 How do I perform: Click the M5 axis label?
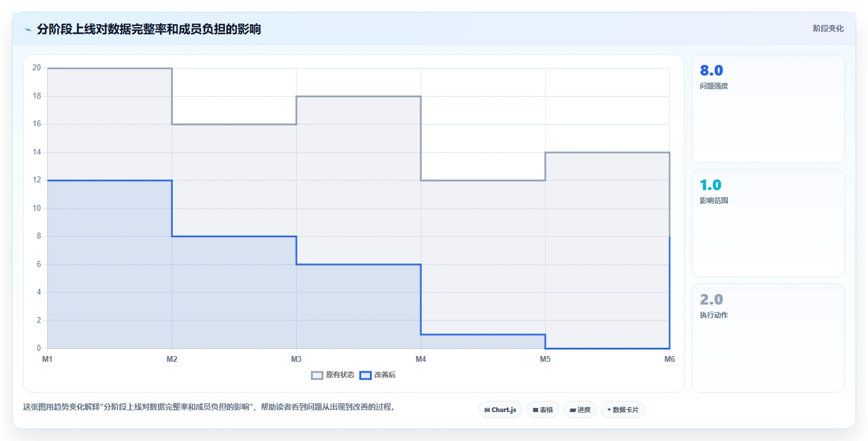[x=545, y=359]
